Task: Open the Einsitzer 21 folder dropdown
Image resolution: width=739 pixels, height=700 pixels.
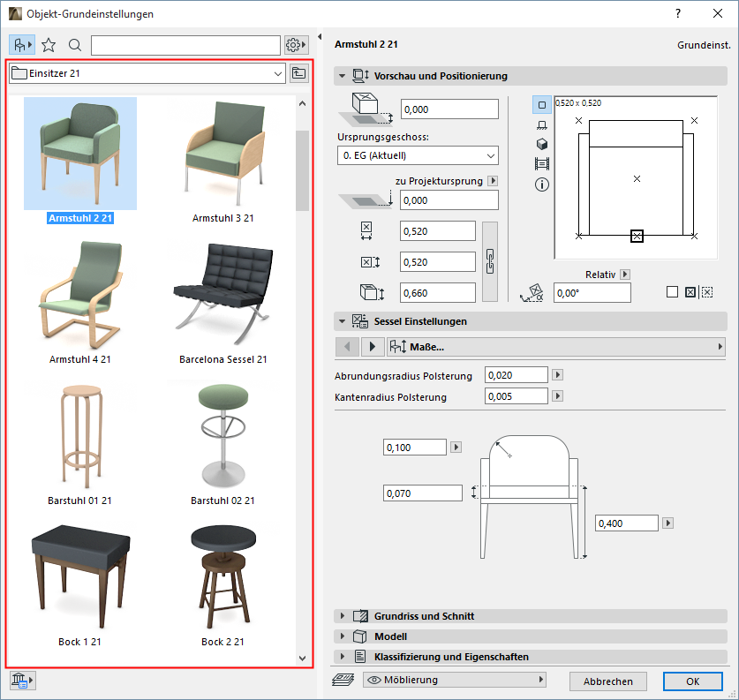Action: click(x=147, y=73)
